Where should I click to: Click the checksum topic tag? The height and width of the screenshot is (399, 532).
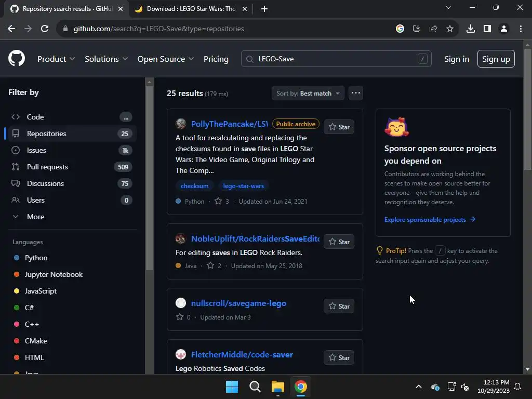[x=194, y=186]
